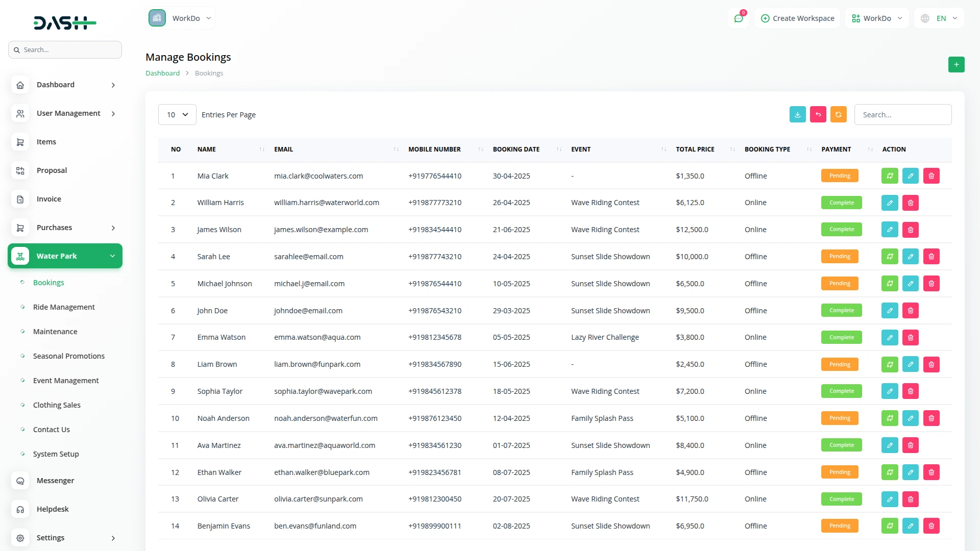Screen dimensions: 980x551
Task: Click the Create Workspace button
Action: tap(797, 18)
